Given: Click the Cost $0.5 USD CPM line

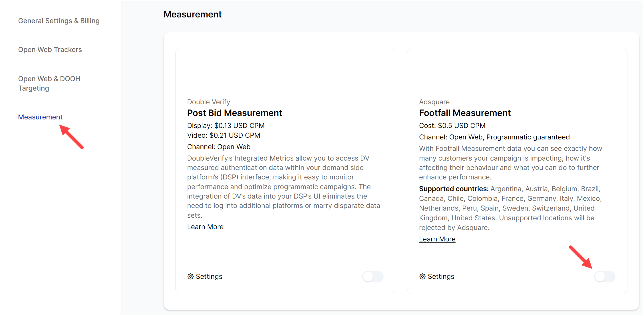Looking at the screenshot, I should click(452, 126).
